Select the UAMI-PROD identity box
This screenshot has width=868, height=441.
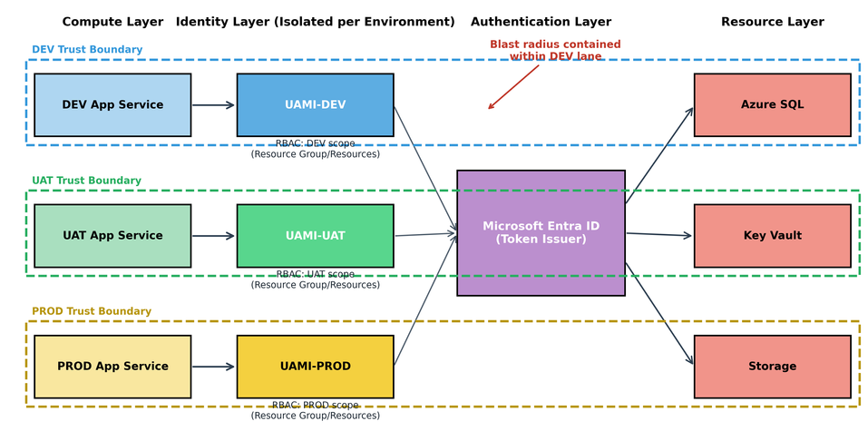(x=315, y=367)
